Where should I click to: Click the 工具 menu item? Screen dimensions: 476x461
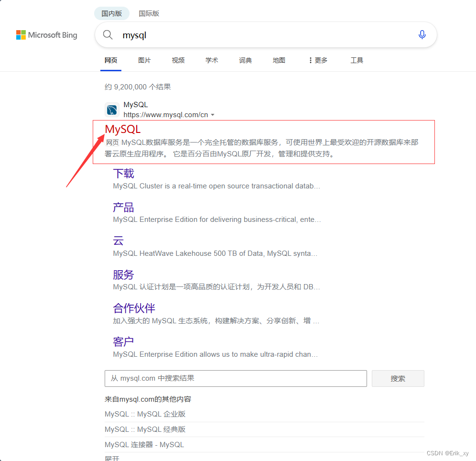coord(357,60)
